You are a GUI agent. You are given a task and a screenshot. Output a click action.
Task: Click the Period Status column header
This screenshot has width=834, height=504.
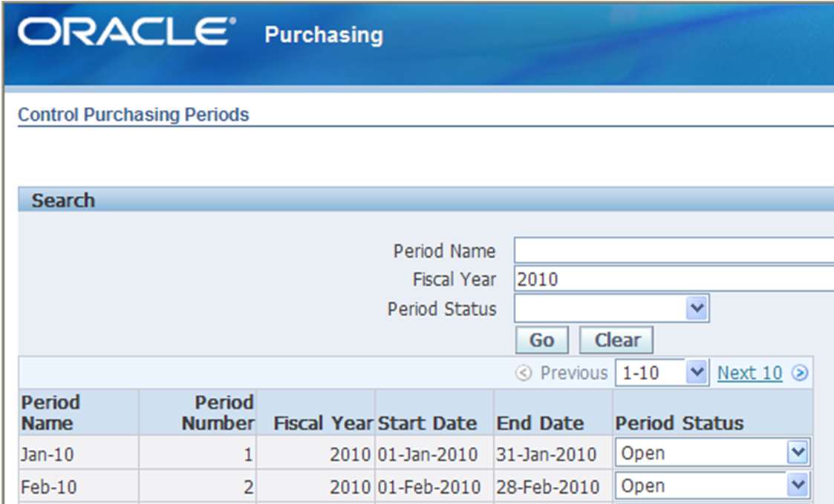pos(679,423)
